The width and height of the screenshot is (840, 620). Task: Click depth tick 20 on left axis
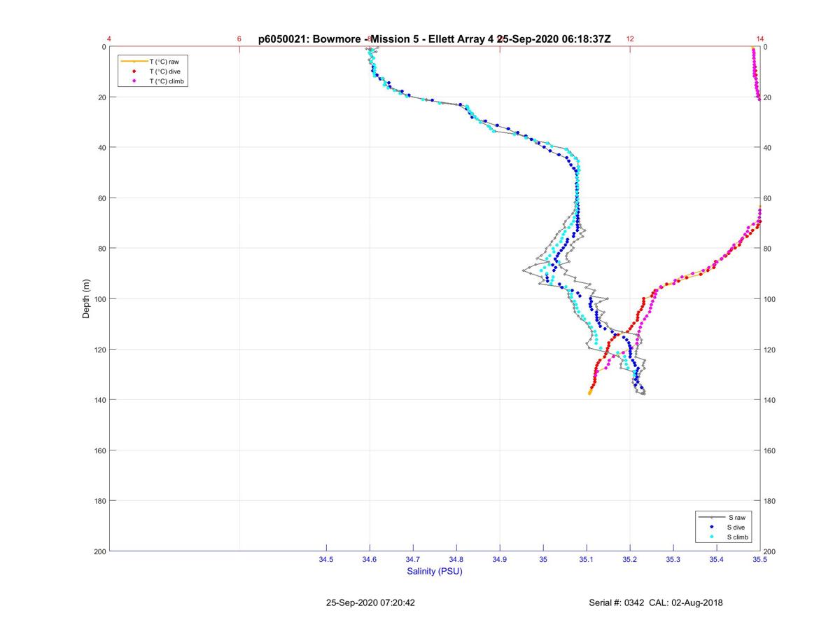coord(102,97)
